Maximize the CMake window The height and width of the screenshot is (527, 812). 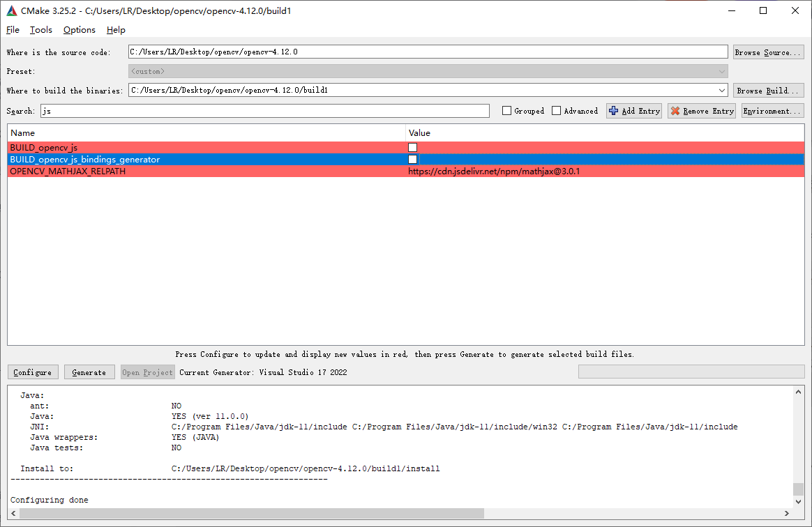[762, 10]
